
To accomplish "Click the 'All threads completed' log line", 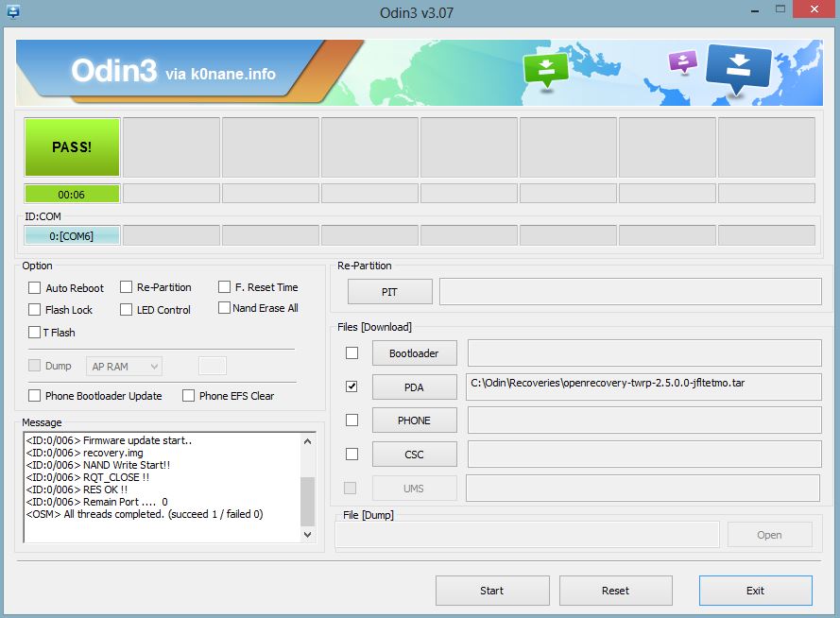I will tap(145, 514).
